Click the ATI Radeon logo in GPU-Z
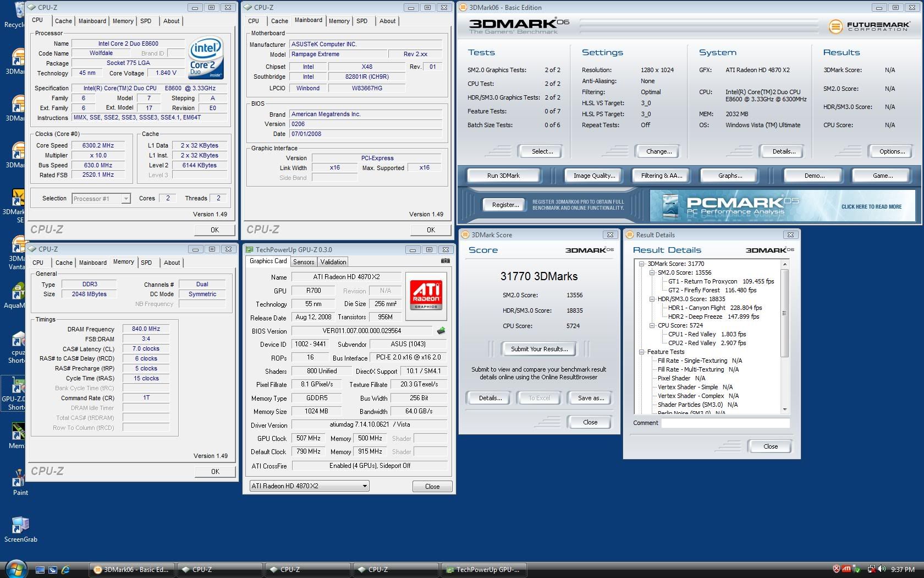The width and height of the screenshot is (924, 578). 426,296
